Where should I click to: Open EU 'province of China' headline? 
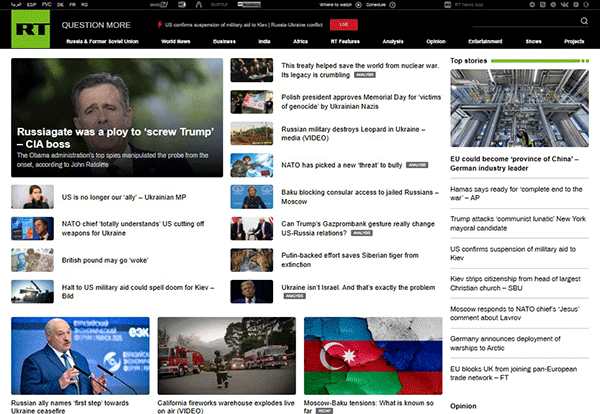pyautogui.click(x=514, y=163)
